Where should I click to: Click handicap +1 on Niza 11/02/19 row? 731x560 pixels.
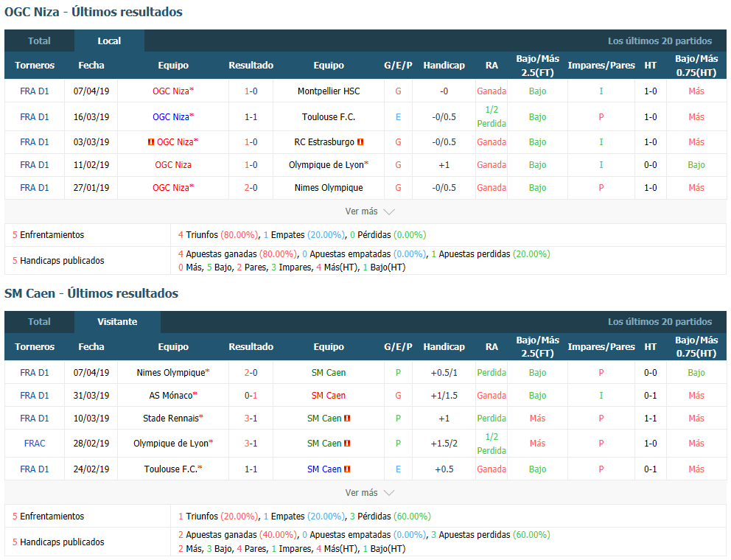tap(444, 164)
